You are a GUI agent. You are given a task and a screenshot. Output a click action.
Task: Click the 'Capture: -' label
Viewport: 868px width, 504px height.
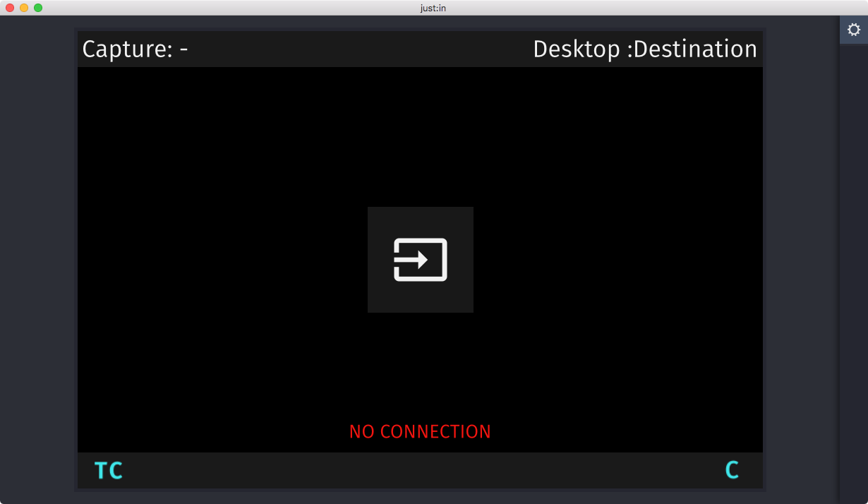(x=135, y=49)
